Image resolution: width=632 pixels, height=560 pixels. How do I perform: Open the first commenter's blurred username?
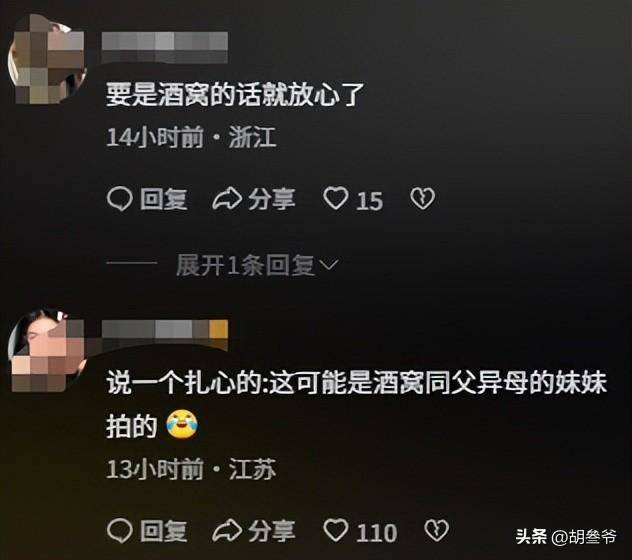click(x=165, y=47)
